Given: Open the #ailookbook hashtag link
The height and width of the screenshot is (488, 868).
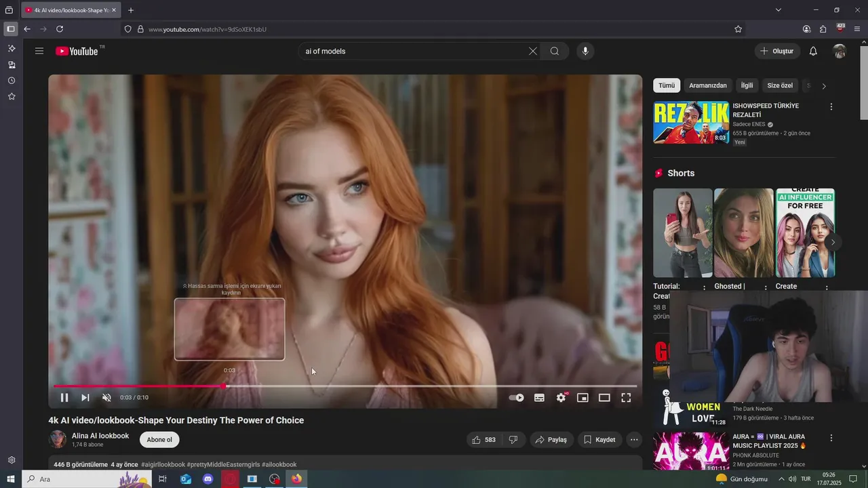Looking at the screenshot, I should pyautogui.click(x=279, y=465).
